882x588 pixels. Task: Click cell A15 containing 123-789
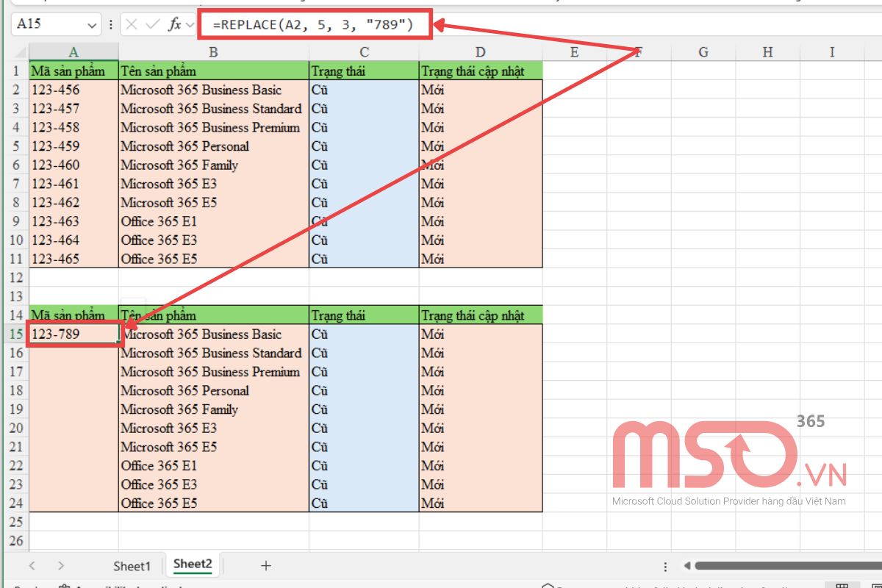(x=73, y=334)
